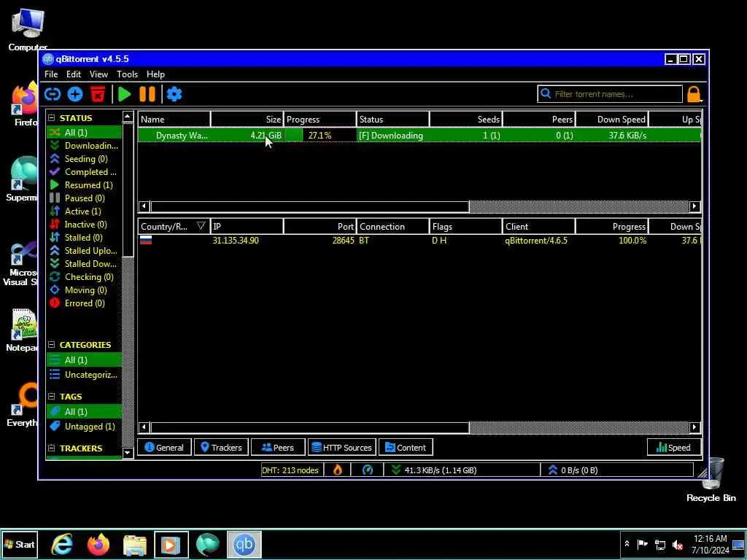Click the orange lock icon next to filter
The height and width of the screenshot is (560, 747).
pyautogui.click(x=694, y=94)
